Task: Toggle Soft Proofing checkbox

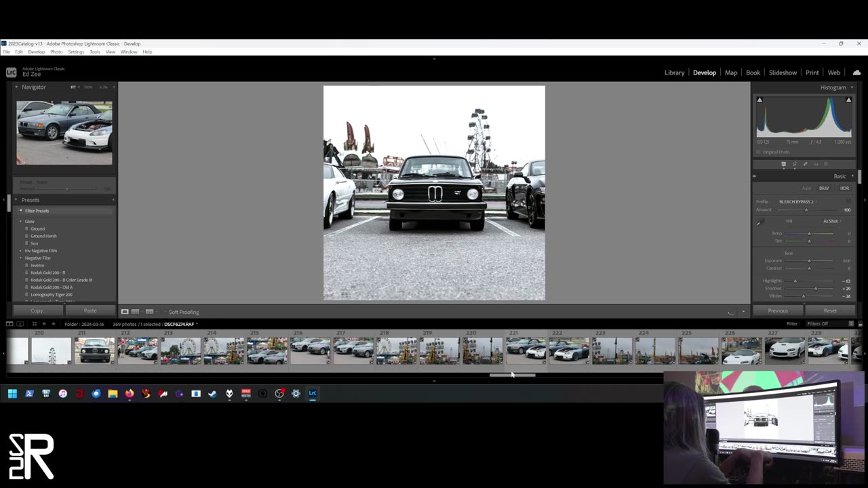Action: [165, 312]
